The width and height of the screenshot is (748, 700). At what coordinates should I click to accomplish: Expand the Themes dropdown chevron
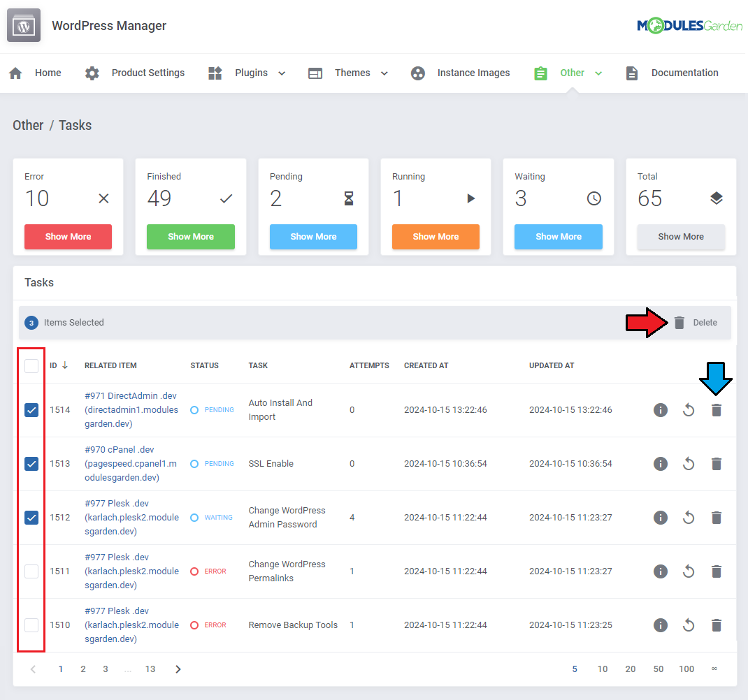[384, 73]
